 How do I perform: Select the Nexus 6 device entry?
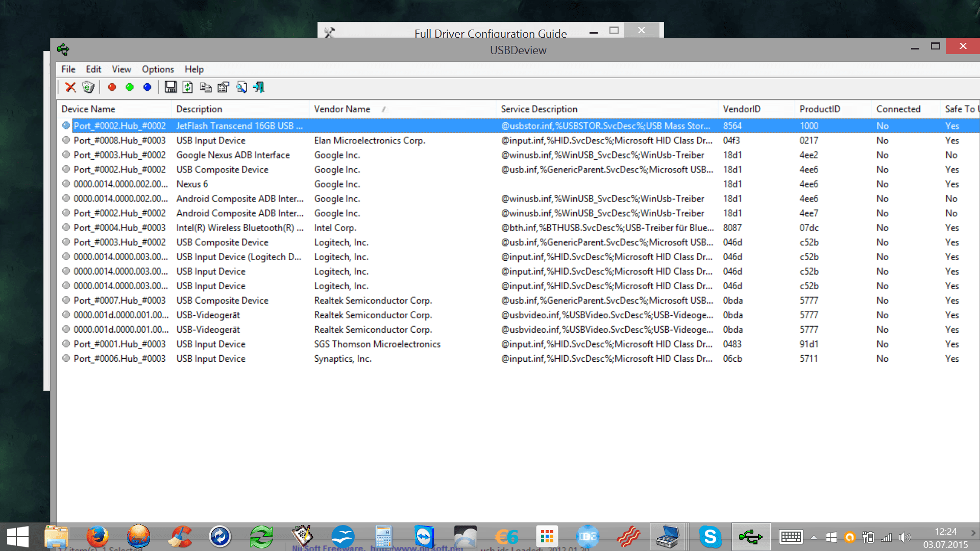pyautogui.click(x=518, y=184)
